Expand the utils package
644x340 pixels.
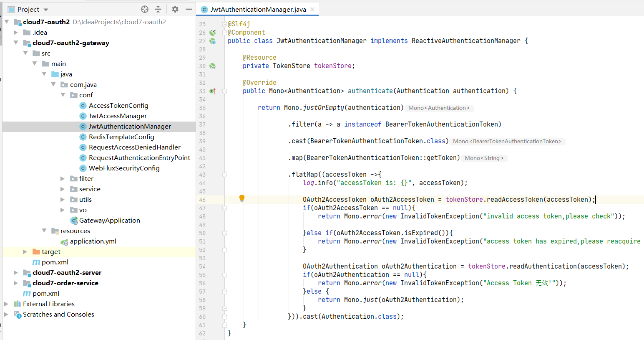click(x=63, y=199)
